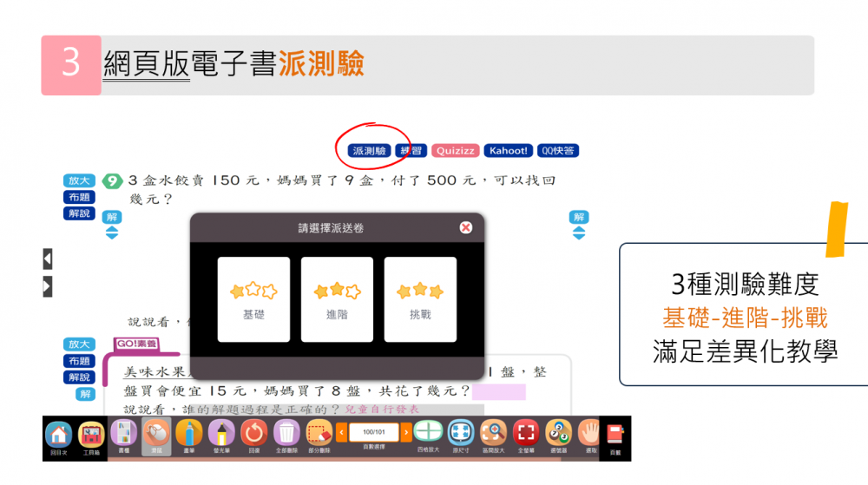Click the 全部刪除 trash icon

[286, 436]
